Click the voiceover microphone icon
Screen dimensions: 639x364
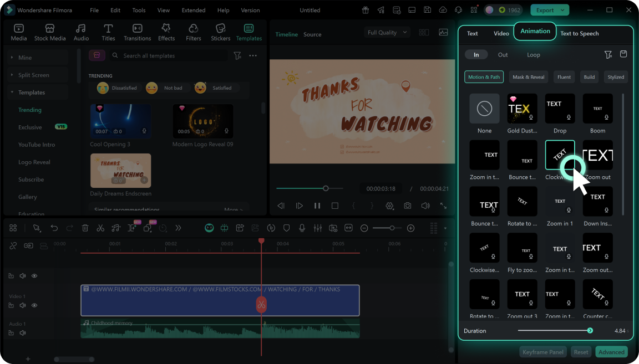(x=302, y=228)
